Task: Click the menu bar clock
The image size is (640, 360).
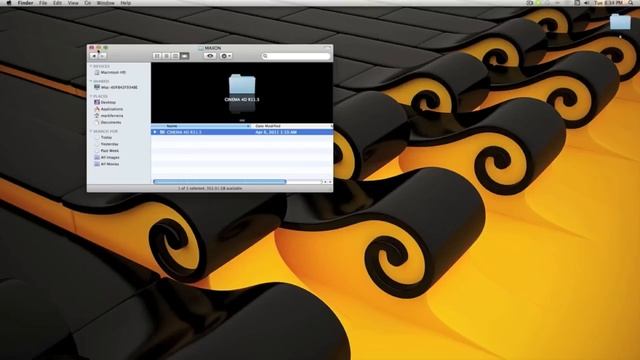Action: tap(608, 3)
